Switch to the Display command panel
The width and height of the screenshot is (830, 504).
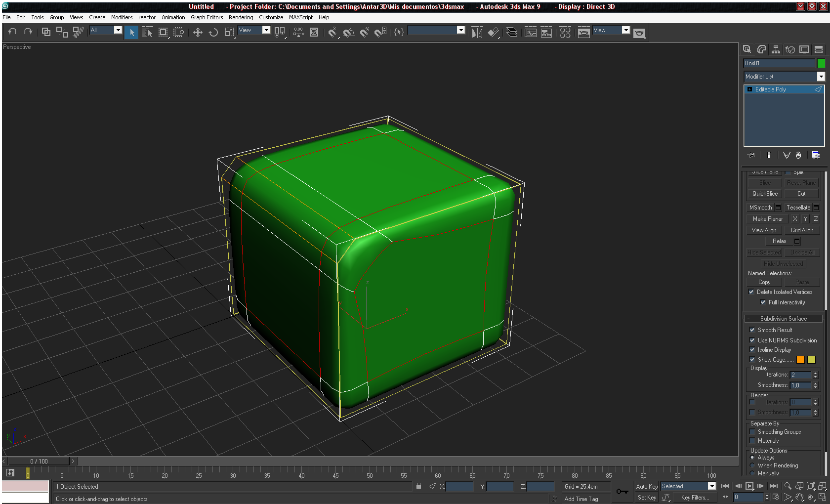[804, 49]
